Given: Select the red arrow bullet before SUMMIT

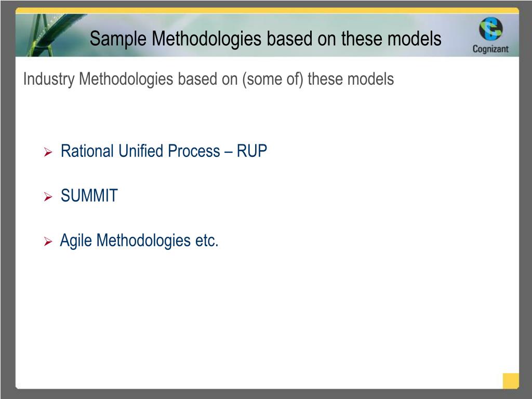Looking at the screenshot, I should 48,196.
